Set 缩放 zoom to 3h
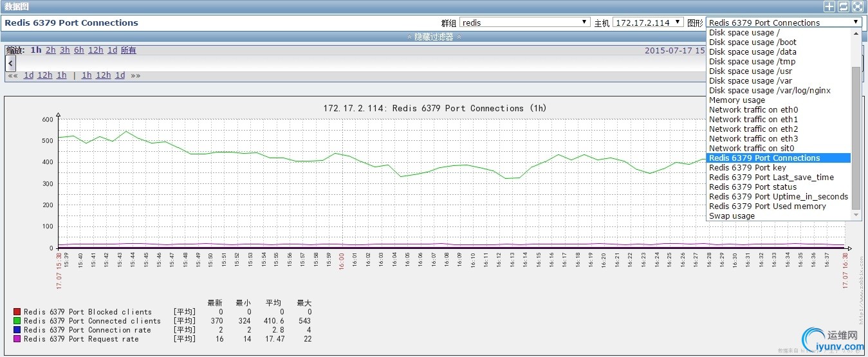The image size is (868, 357). pos(65,50)
